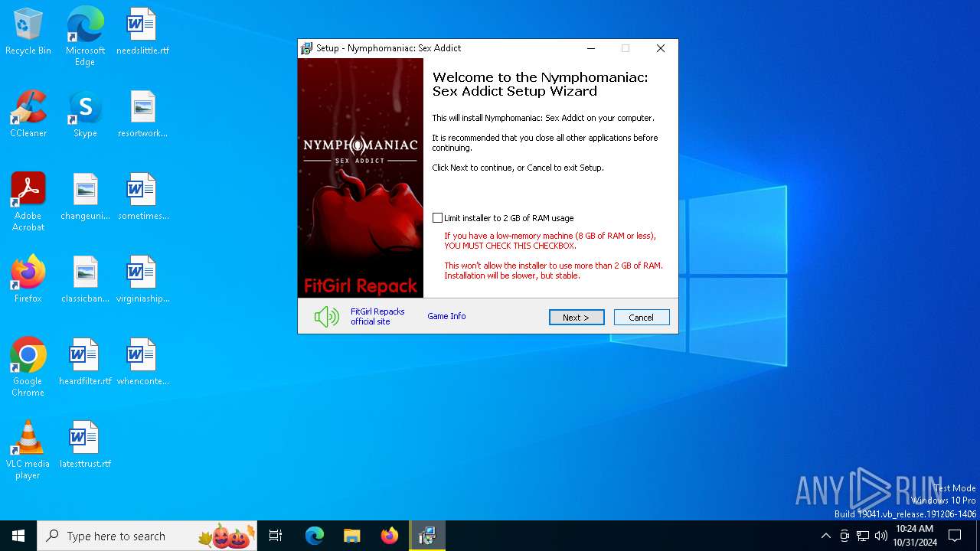
Task: Click the volume tray icon
Action: coord(881,536)
